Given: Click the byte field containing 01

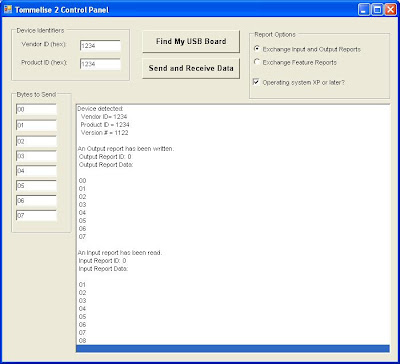Looking at the screenshot, I should coord(36,126).
